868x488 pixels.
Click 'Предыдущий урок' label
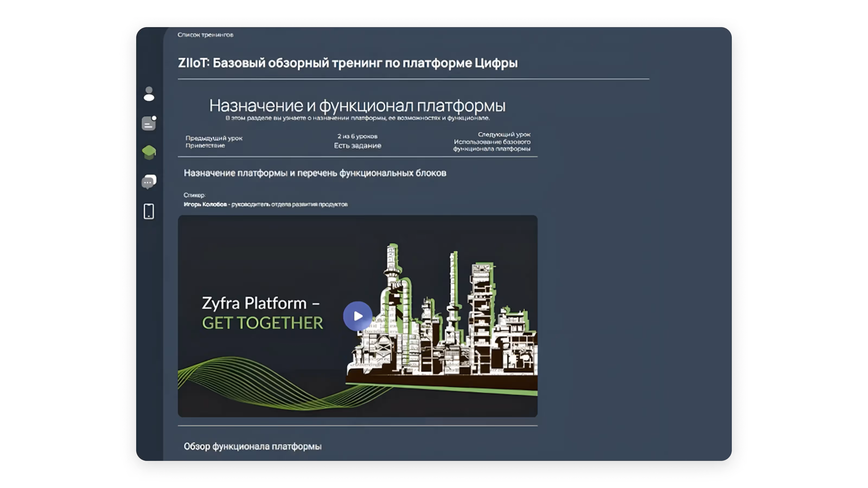tap(214, 138)
